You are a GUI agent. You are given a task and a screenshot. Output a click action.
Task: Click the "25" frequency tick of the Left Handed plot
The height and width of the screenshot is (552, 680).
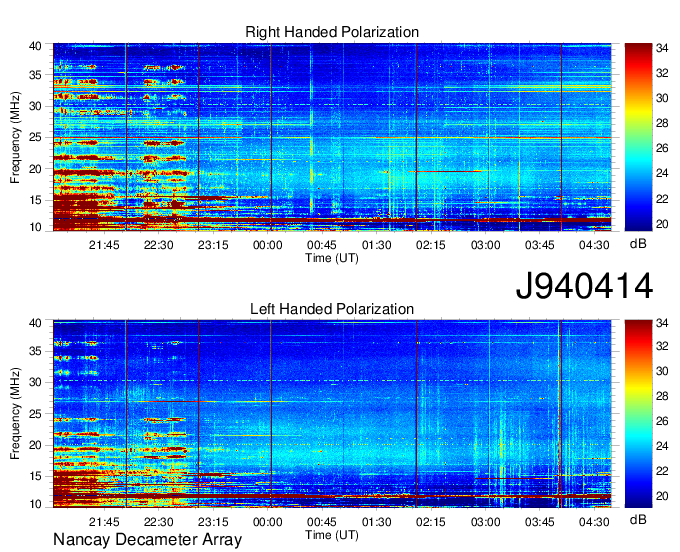tap(35, 414)
